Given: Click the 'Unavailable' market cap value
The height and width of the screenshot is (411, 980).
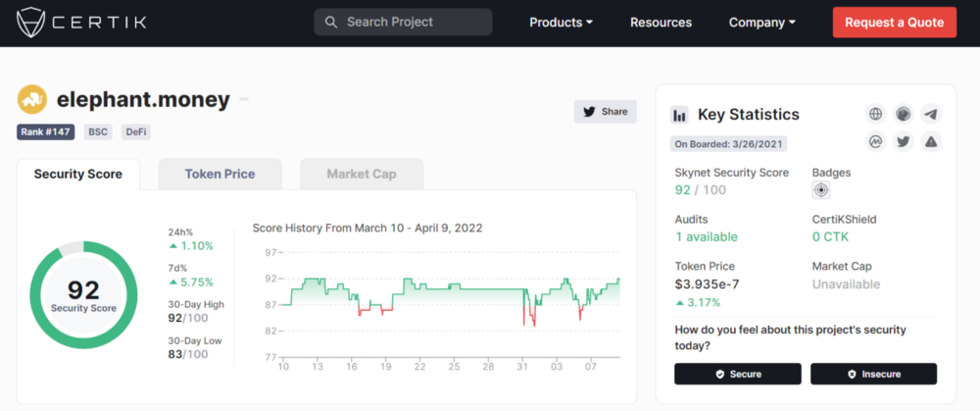Looking at the screenshot, I should click(x=847, y=284).
